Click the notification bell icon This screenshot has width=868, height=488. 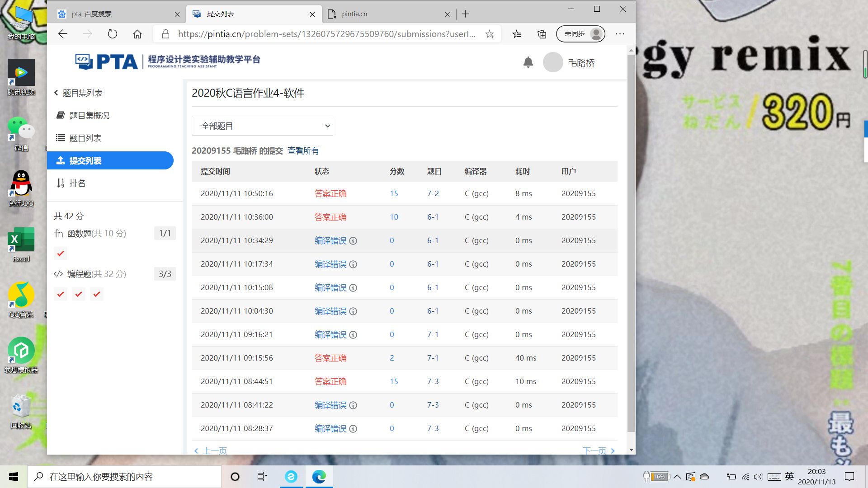point(528,62)
